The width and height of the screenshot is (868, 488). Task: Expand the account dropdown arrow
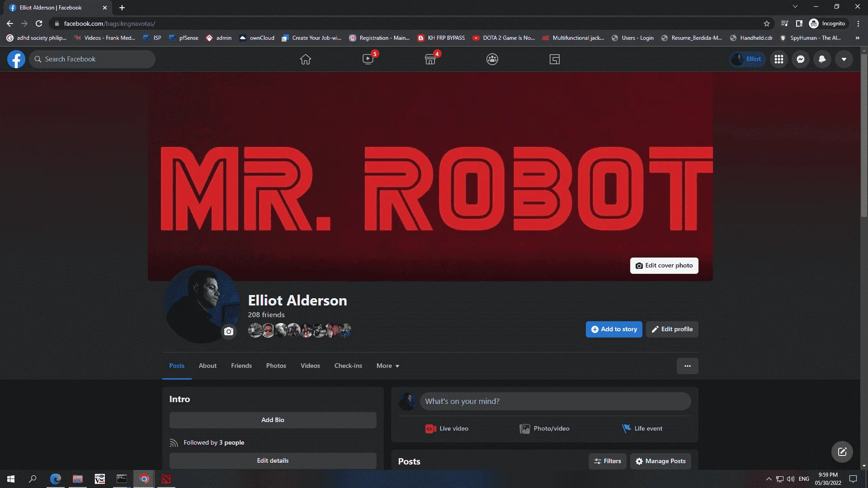844,59
